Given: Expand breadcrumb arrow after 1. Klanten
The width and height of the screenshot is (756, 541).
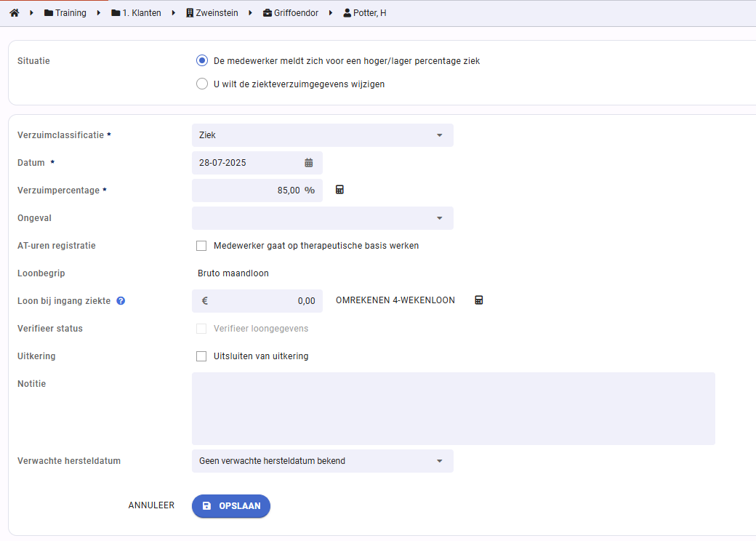Looking at the screenshot, I should [174, 13].
